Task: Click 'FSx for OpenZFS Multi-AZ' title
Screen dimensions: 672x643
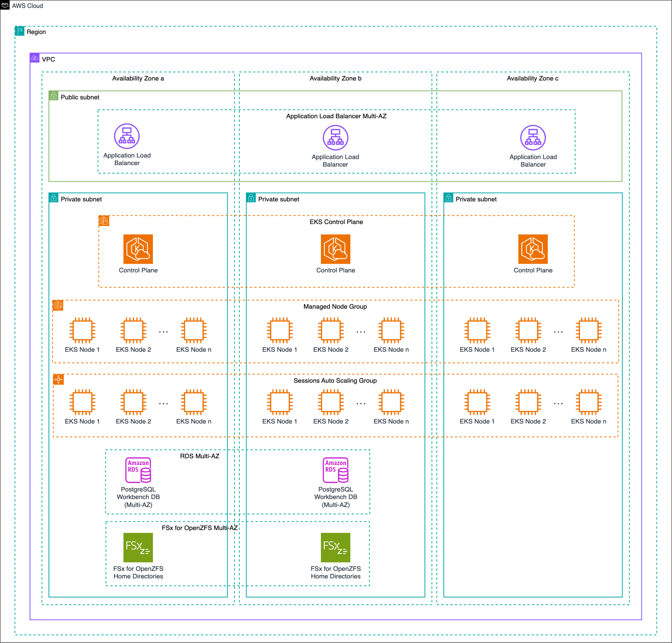Action: 200,528
